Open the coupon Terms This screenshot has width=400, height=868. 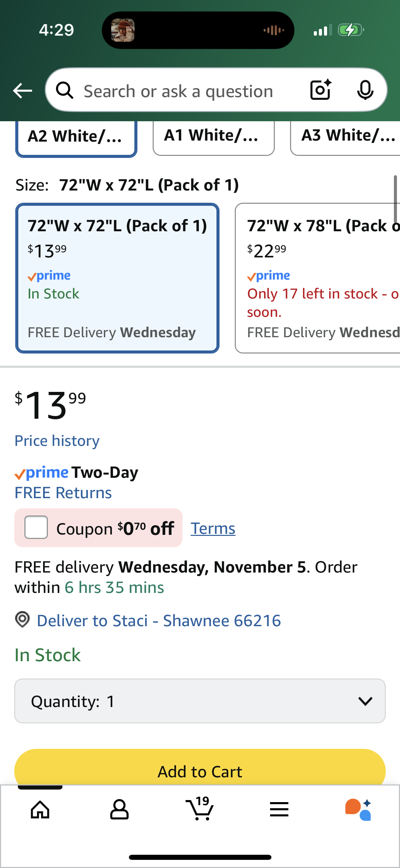click(x=213, y=528)
